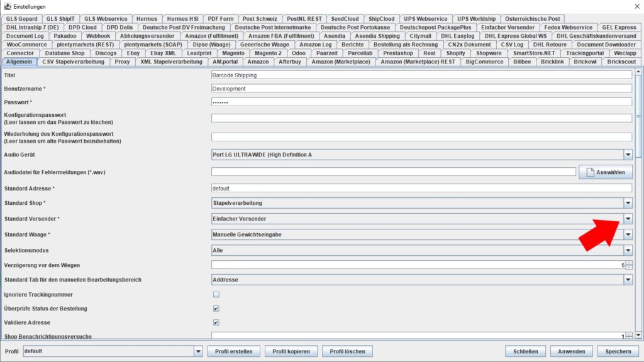Click the Passwort field
Image resolution: width=644 pixels, height=362 pixels.
coord(421,102)
